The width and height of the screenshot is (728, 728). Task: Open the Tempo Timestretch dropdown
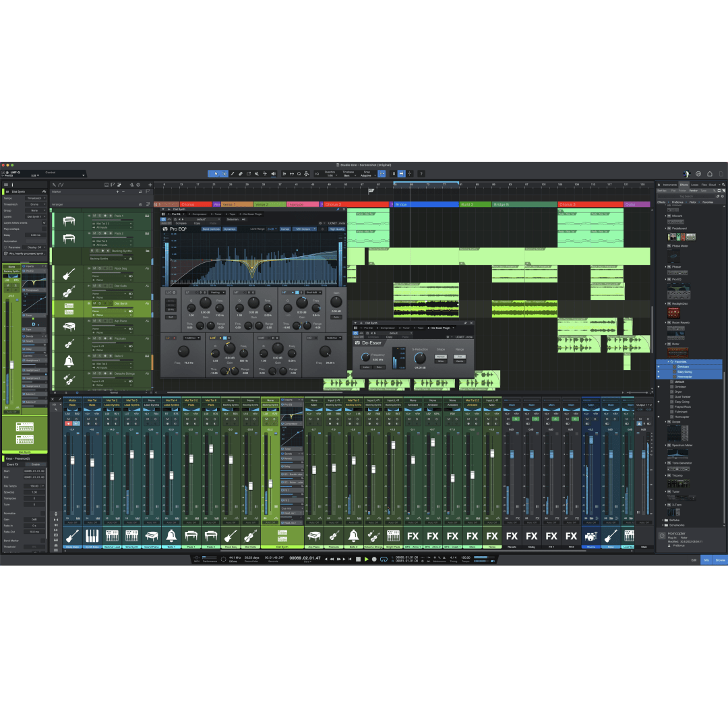coord(35,198)
